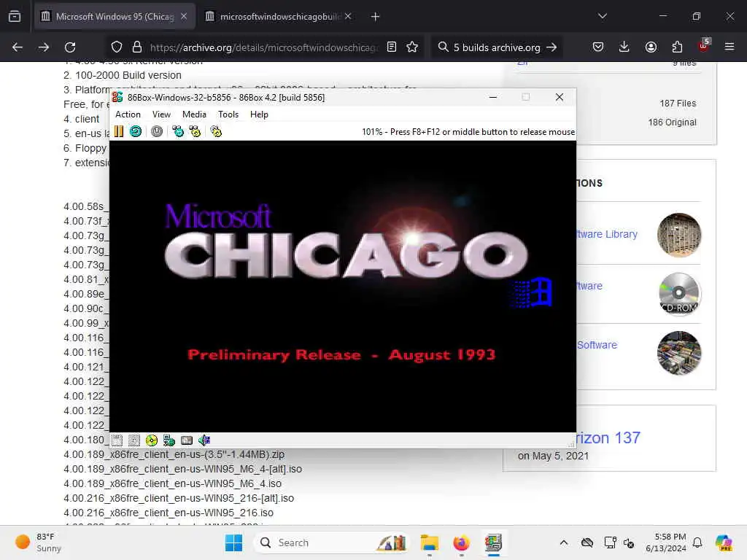Send Ctrl+Alt+Del via 86Box toolbar
The width and height of the screenshot is (747, 560).
tap(178, 131)
